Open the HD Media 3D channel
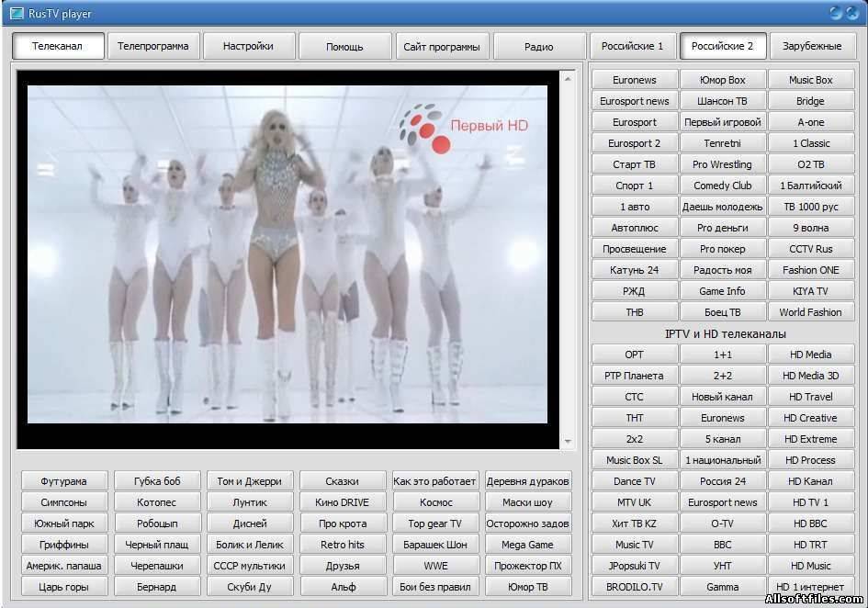The width and height of the screenshot is (868, 608). tap(810, 376)
